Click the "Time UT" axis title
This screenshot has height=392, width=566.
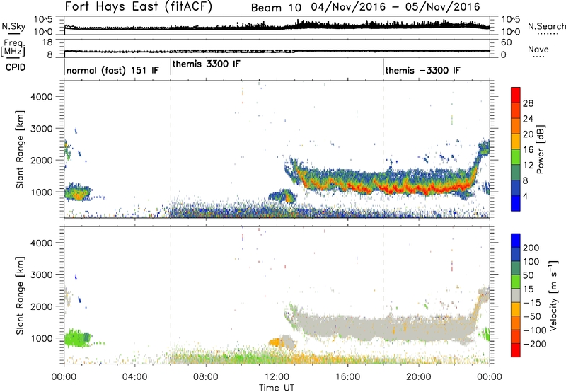(x=277, y=388)
